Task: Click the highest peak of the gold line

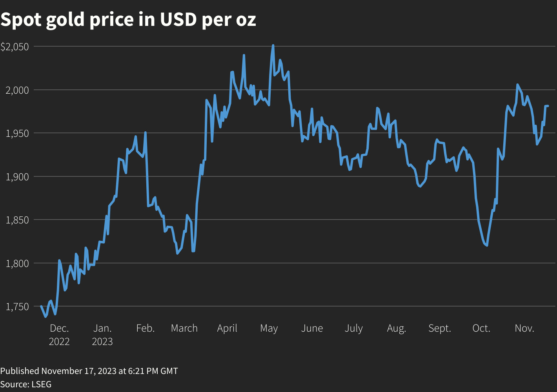Action: tap(273, 46)
